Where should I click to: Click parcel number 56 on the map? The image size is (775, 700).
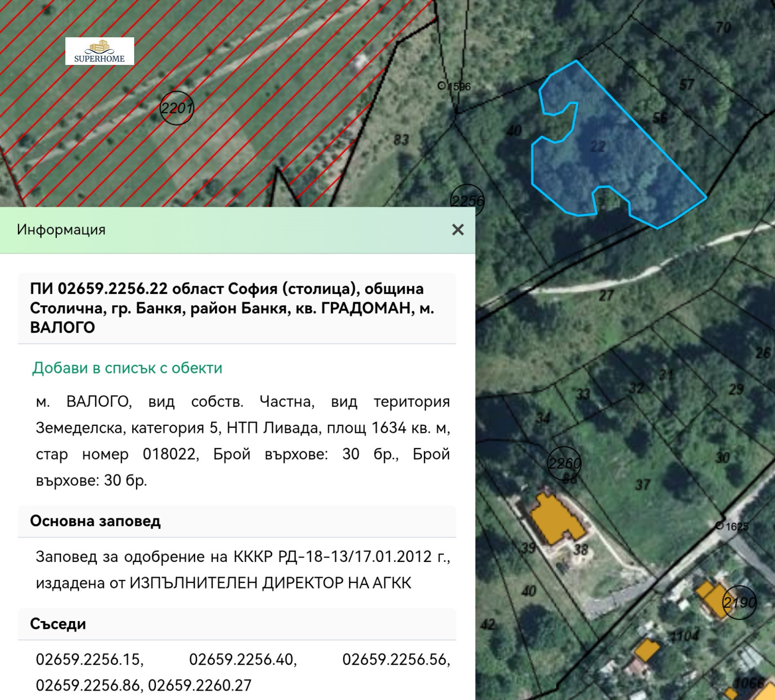click(660, 118)
